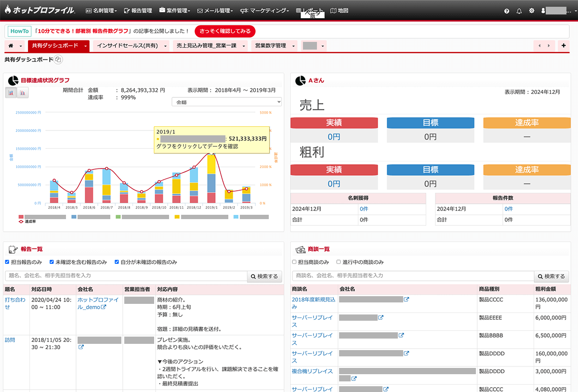Expand dropdown arrow on インサイドセールス(共有) tab
The height and width of the screenshot is (392, 578).
coord(166,46)
